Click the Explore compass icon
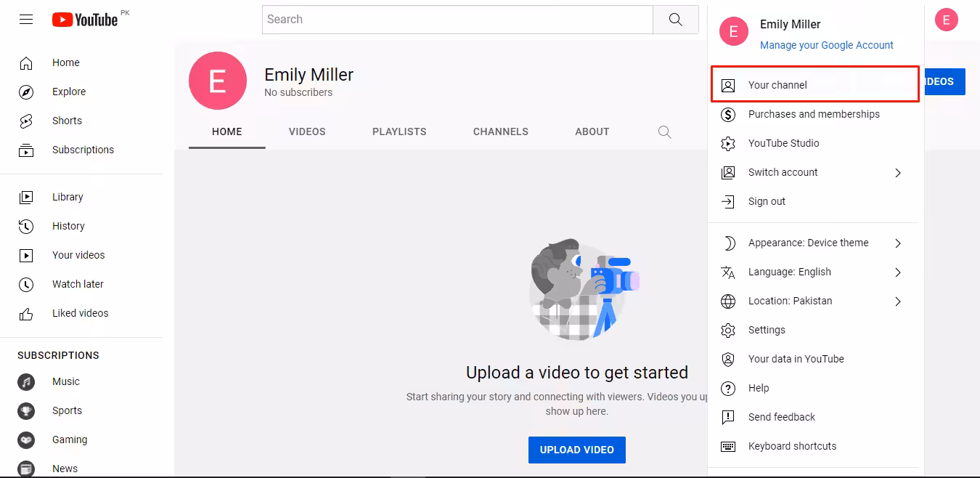 (26, 92)
